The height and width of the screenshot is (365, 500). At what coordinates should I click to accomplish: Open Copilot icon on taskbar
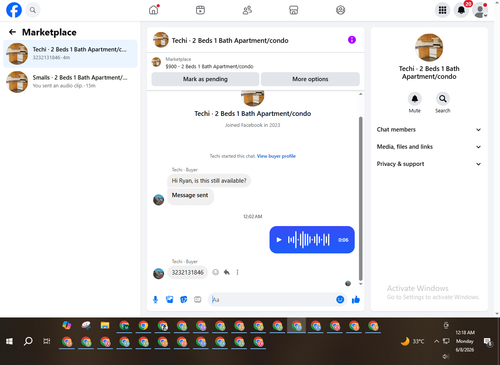point(67,325)
